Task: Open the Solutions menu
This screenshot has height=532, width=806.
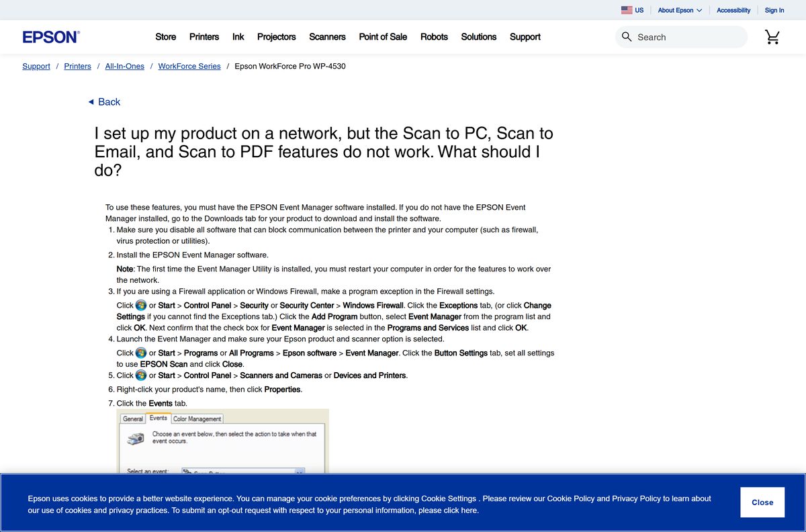Action: pyautogui.click(x=479, y=37)
